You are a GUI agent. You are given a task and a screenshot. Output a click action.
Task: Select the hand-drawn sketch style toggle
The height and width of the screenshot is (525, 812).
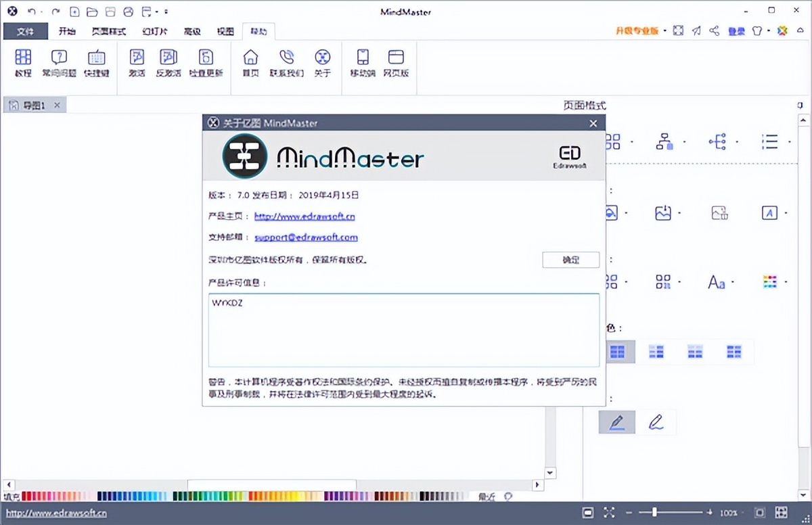pyautogui.click(x=655, y=422)
